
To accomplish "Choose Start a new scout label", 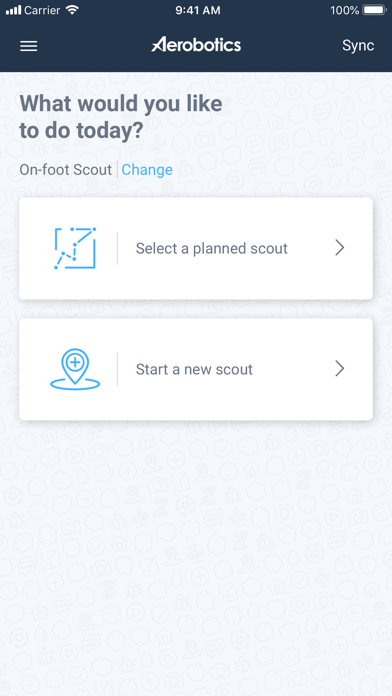I will point(194,369).
